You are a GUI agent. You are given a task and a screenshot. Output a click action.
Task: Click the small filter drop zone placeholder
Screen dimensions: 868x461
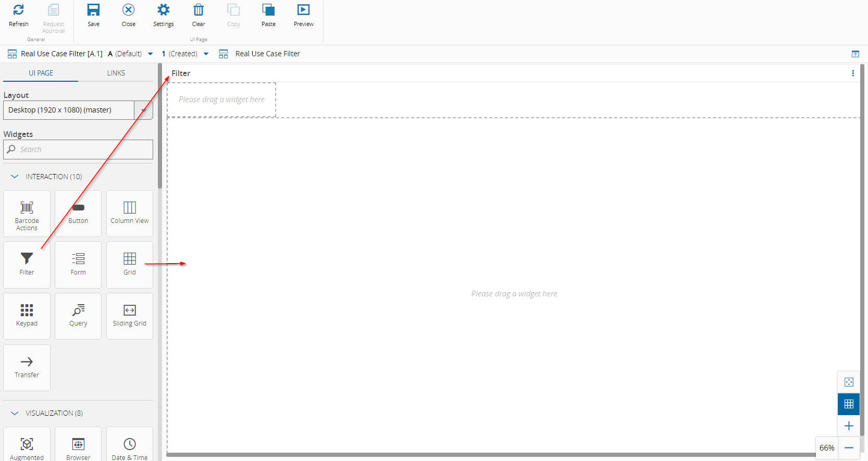click(x=221, y=99)
